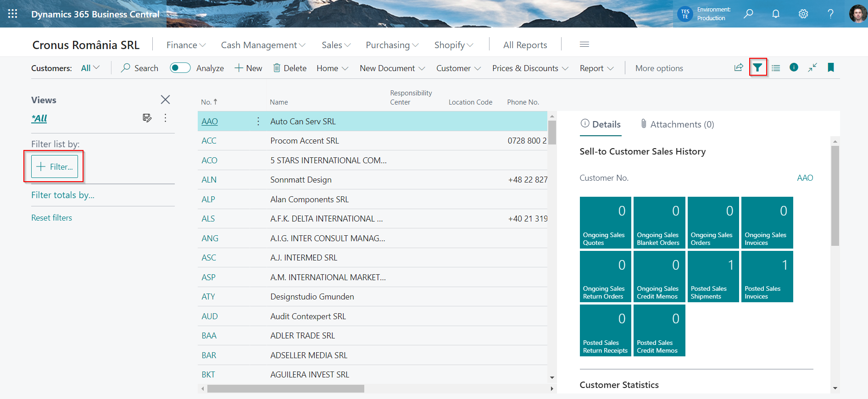Click the list vertical scrollbar thumb
Image resolution: width=868 pixels, height=399 pixels.
coord(552,133)
